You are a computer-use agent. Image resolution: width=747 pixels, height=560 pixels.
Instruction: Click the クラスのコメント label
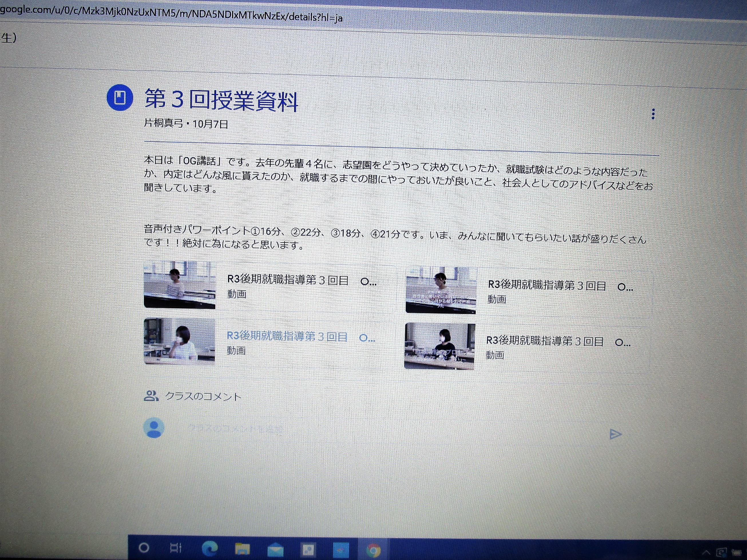[203, 396]
